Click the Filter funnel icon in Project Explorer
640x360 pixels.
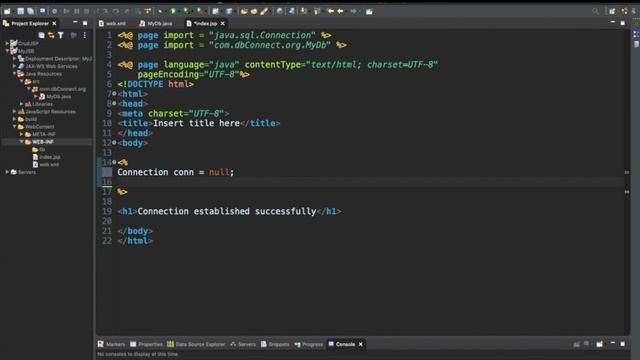coord(61,36)
